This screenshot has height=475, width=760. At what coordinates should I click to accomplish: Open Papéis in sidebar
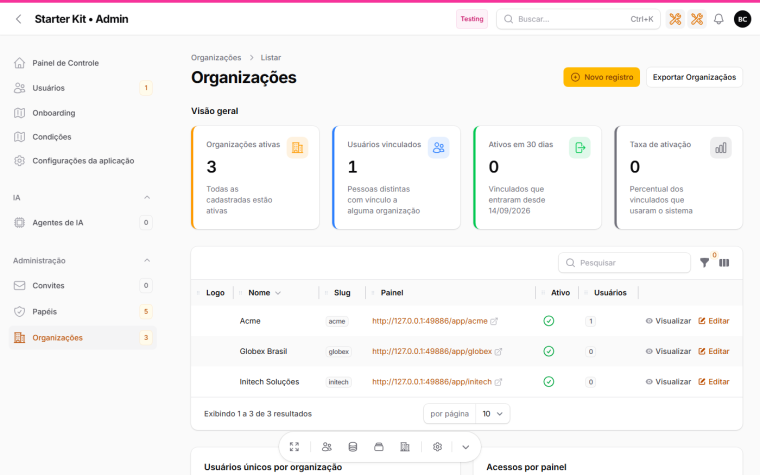tap(82, 312)
